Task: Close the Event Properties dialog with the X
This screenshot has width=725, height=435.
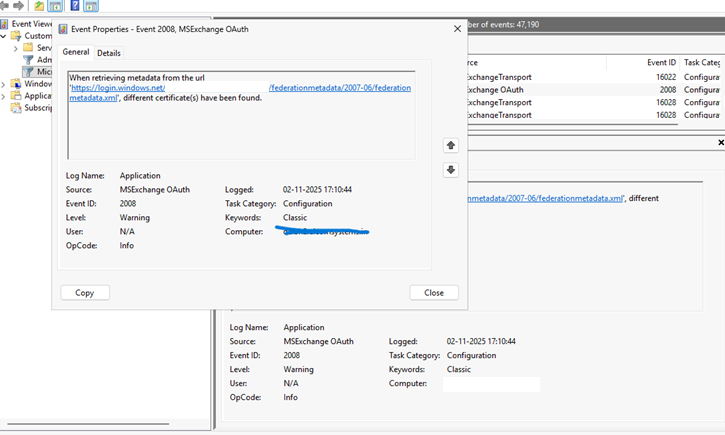Action: coord(457,29)
